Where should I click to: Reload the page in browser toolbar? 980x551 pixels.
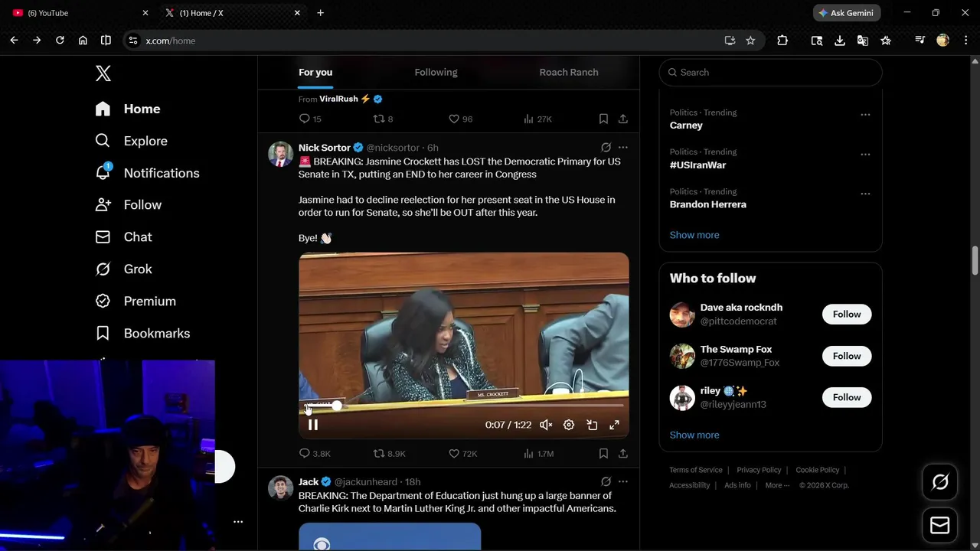60,41
